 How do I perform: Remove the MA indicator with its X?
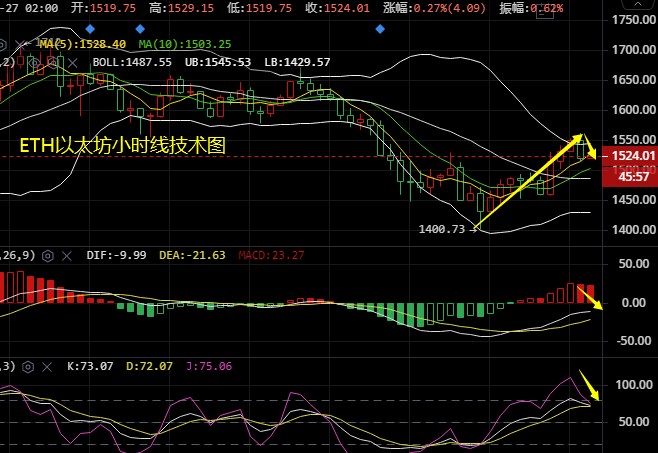(x=22, y=45)
